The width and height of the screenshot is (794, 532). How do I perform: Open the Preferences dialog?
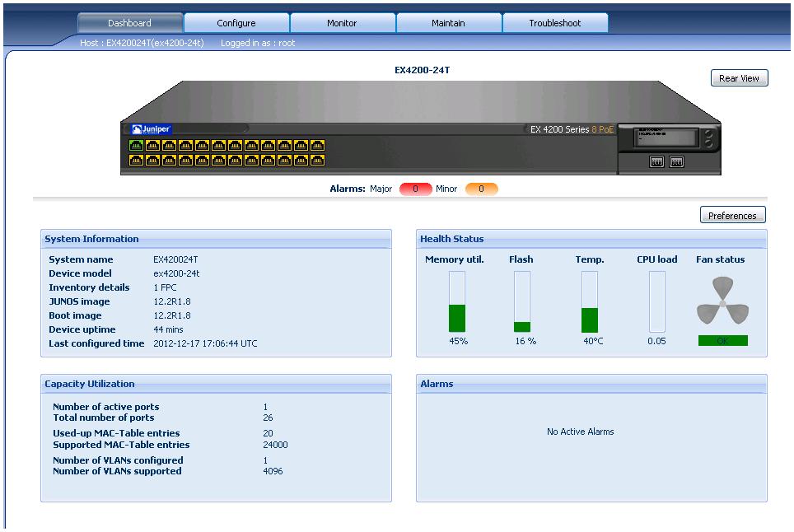pyautogui.click(x=731, y=214)
